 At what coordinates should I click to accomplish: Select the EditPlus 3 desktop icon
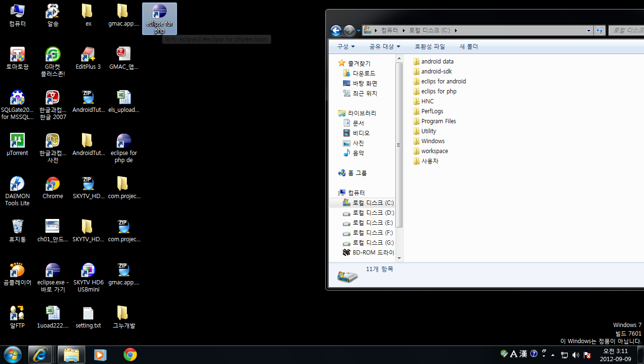(88, 55)
